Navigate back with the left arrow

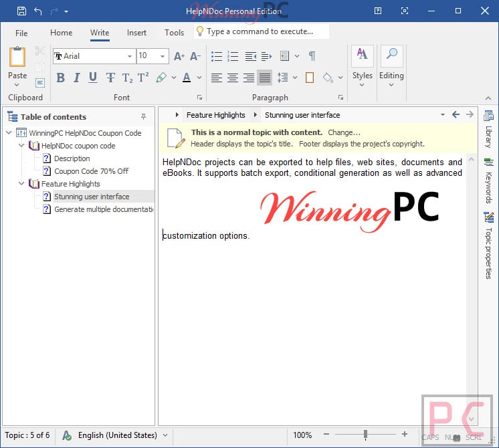(x=456, y=114)
